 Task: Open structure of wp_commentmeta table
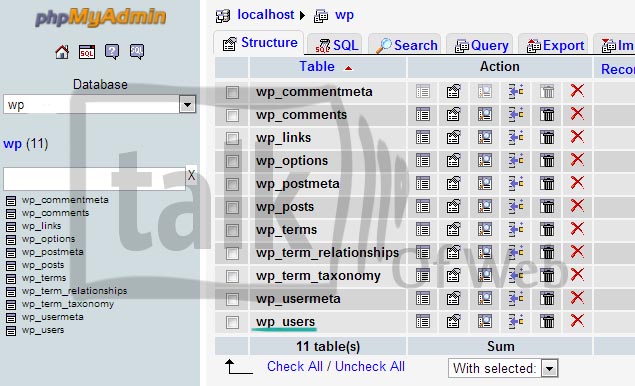454,92
